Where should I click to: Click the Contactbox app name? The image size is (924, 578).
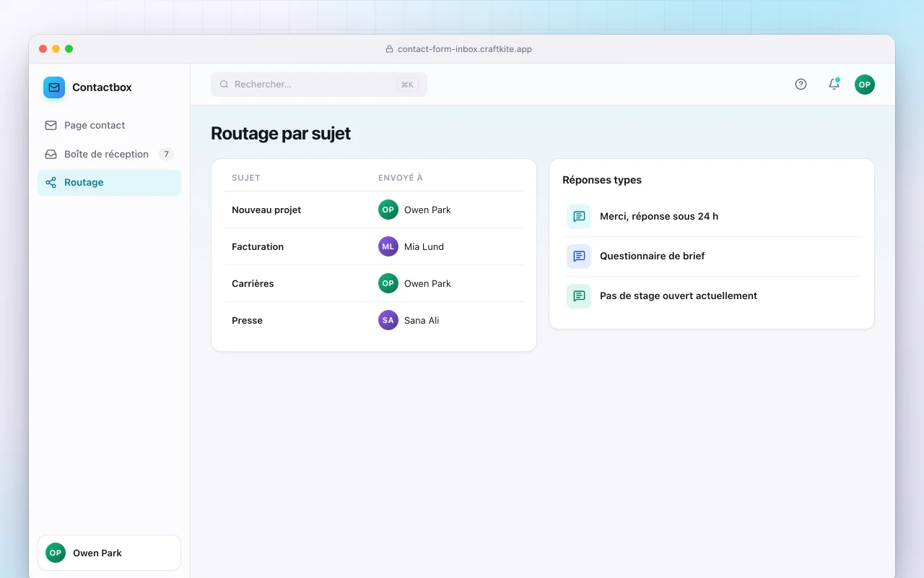point(102,87)
